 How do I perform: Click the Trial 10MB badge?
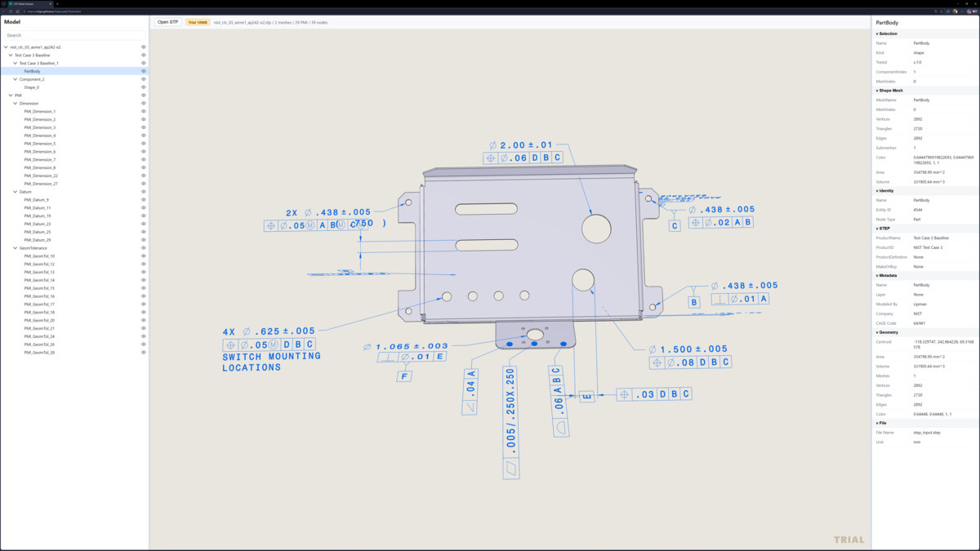click(198, 22)
